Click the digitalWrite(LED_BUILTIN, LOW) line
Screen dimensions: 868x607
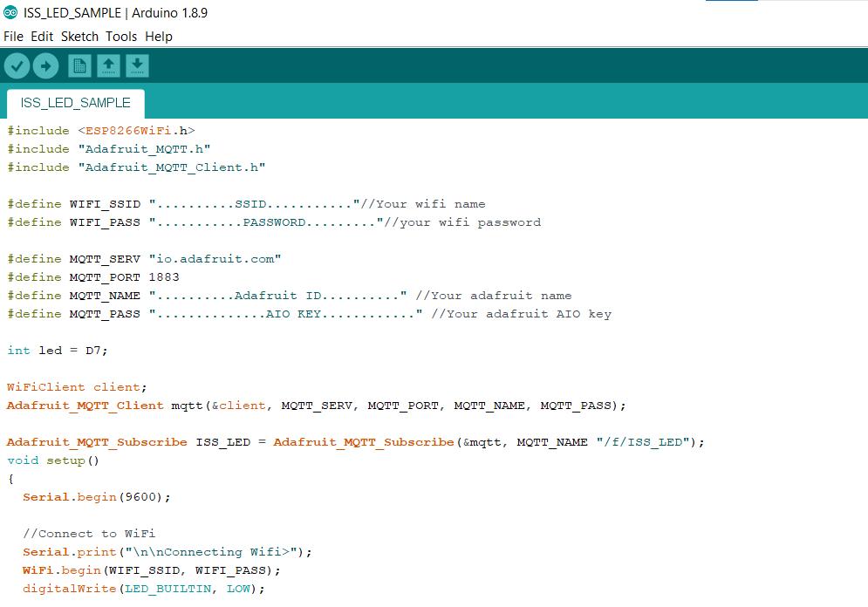144,588
